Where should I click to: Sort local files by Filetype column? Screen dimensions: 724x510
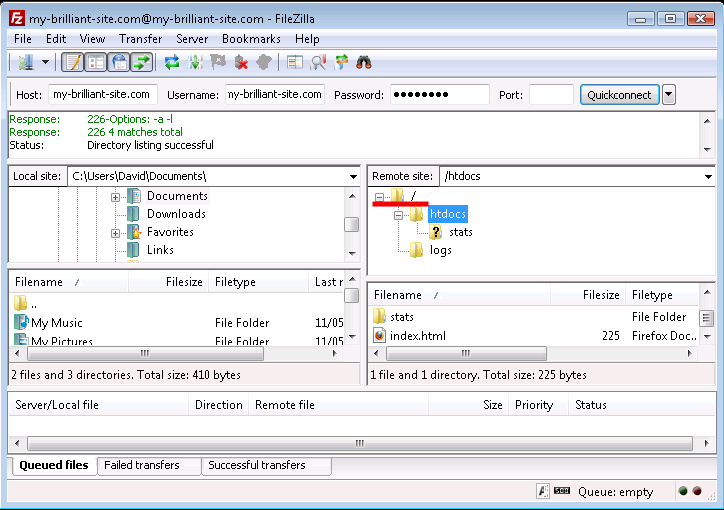pos(259,282)
